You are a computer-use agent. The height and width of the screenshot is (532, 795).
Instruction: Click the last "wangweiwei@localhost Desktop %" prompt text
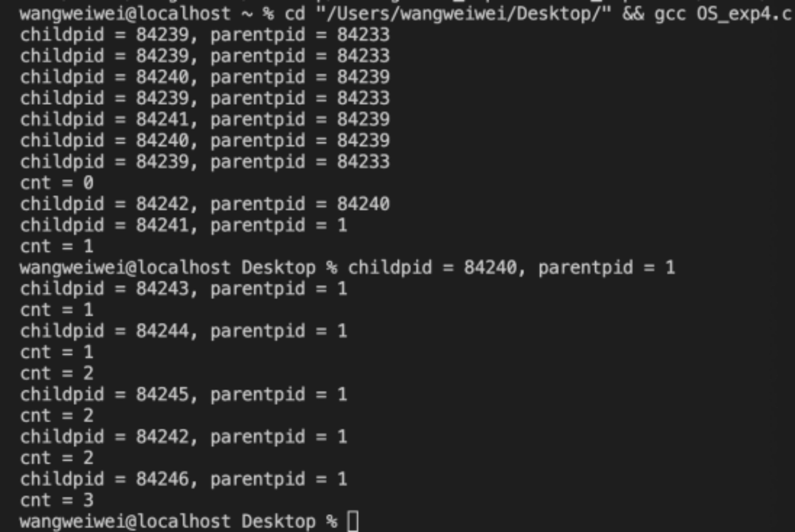[178, 521]
